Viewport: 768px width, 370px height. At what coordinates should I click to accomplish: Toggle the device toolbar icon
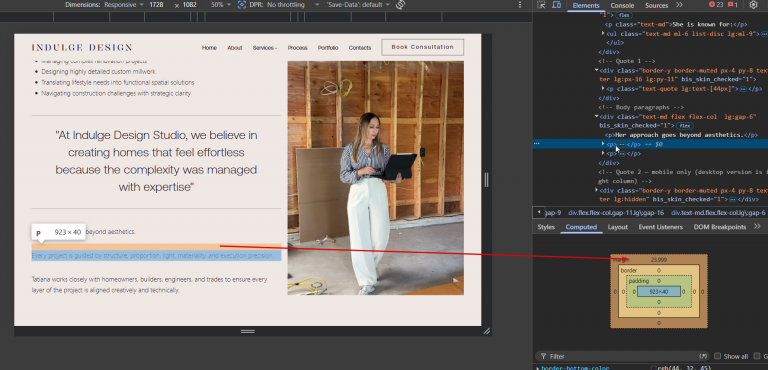coord(557,5)
